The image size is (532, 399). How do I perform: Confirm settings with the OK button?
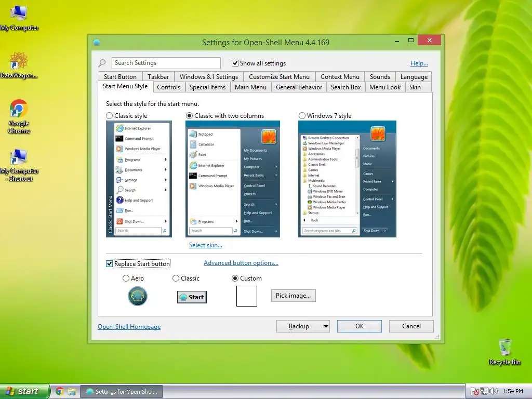click(360, 326)
